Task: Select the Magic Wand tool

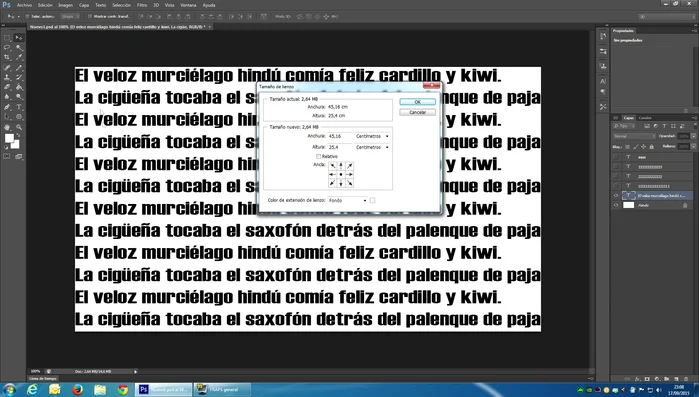Action: [19, 48]
